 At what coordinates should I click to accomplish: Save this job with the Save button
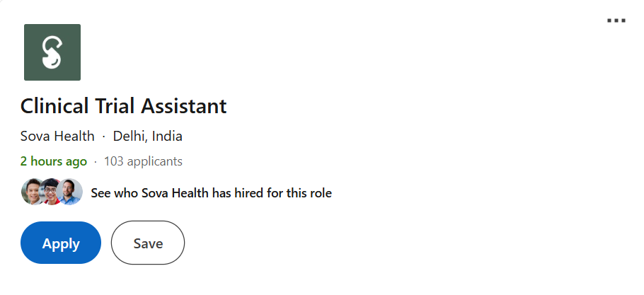[x=148, y=243]
